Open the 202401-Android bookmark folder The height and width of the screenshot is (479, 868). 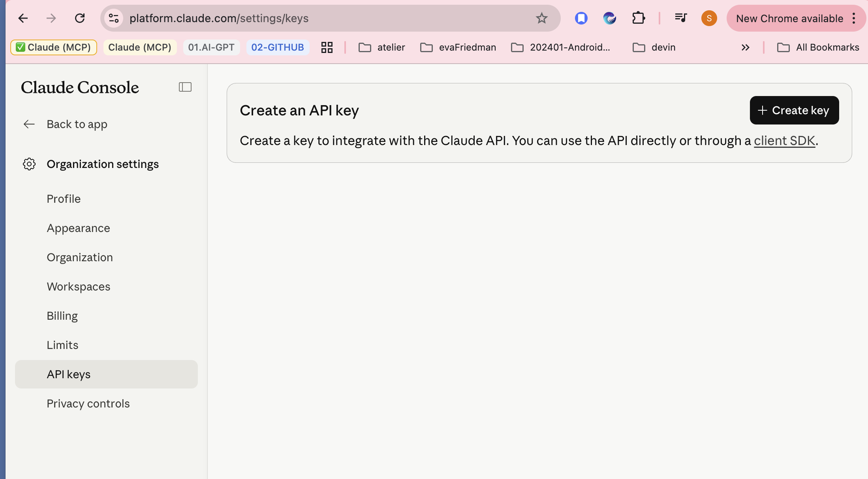coord(561,47)
